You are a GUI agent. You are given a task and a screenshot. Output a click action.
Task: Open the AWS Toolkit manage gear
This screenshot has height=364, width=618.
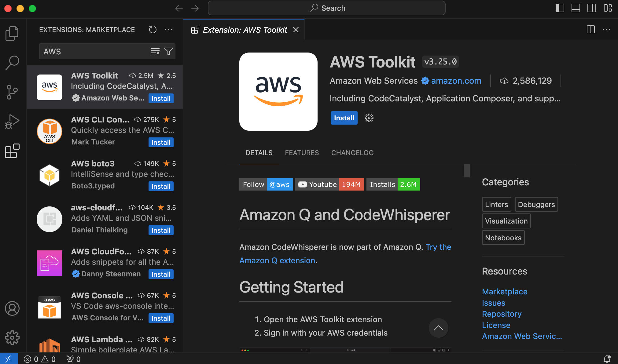369,118
